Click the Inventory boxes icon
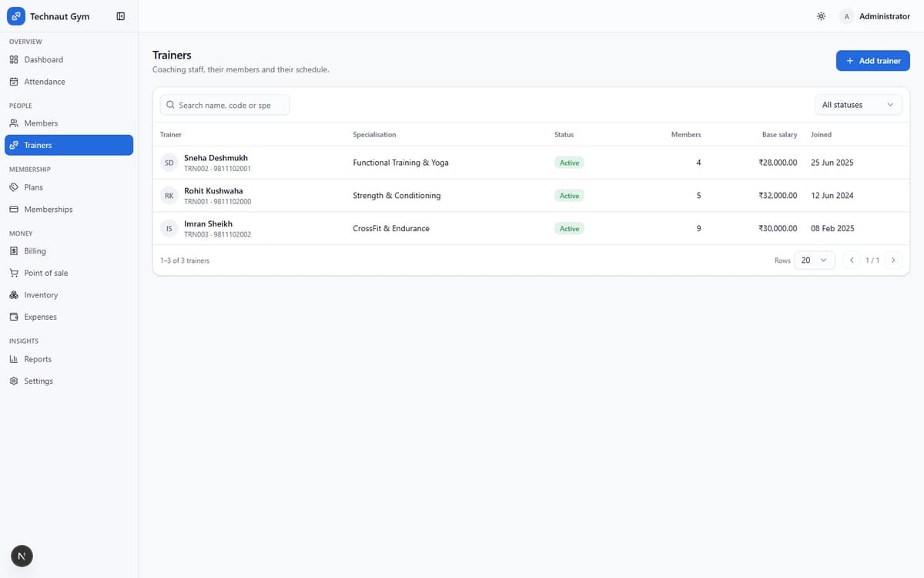Screen dimensions: 924x578 coord(14,295)
